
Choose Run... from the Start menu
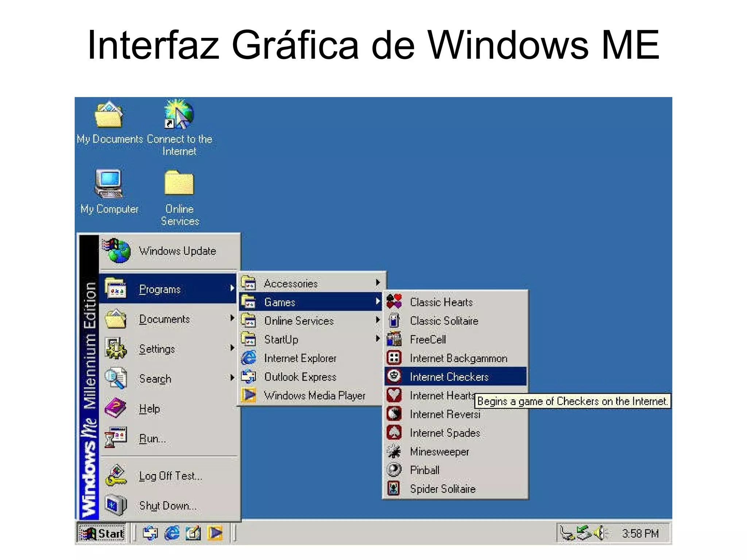[169, 438]
